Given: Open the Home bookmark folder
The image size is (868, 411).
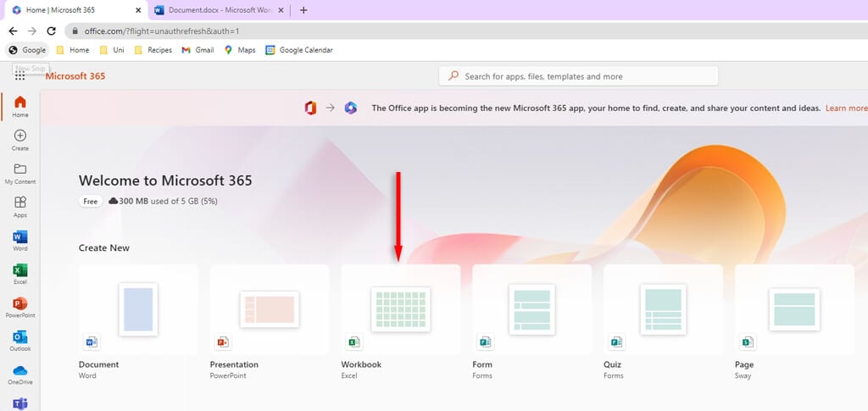Looking at the screenshot, I should (73, 50).
